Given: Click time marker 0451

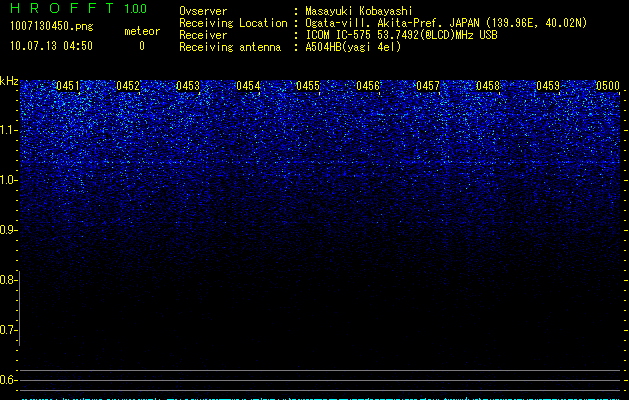Looking at the screenshot, I should [68, 86].
